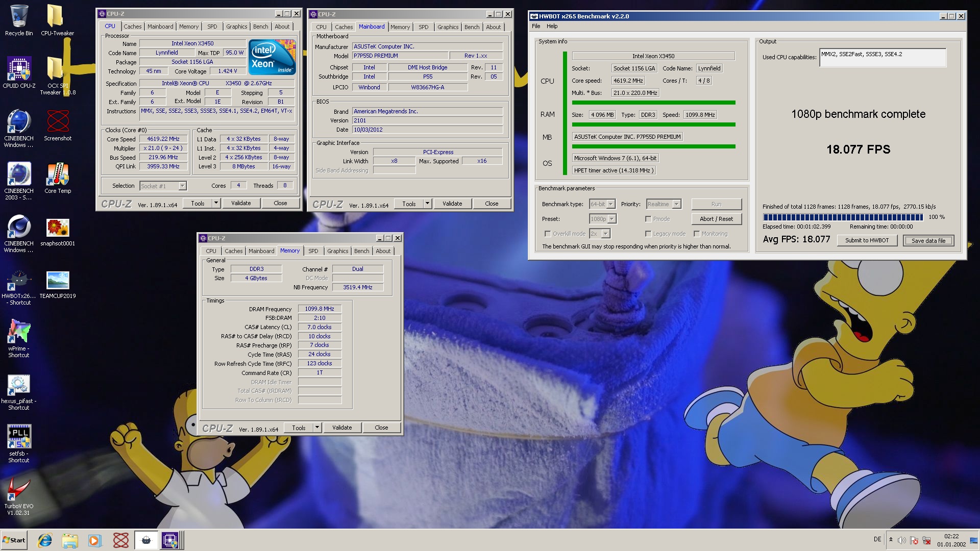980x551 pixels.
Task: Click the red screenshot tool taskbar icon
Action: (x=120, y=540)
